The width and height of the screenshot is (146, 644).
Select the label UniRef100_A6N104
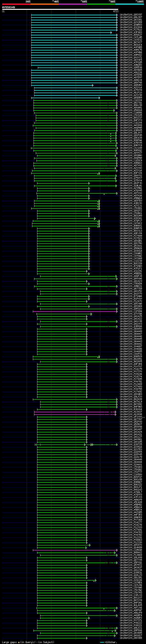[x=131, y=80]
